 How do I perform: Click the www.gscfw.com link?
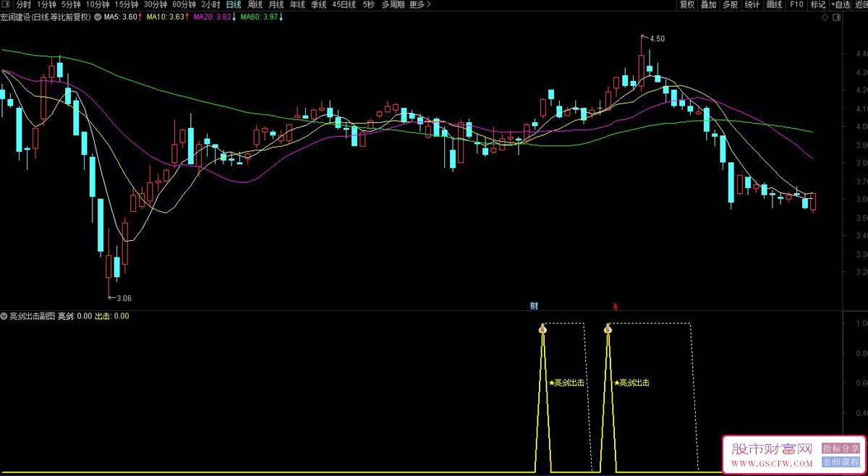tap(773, 464)
